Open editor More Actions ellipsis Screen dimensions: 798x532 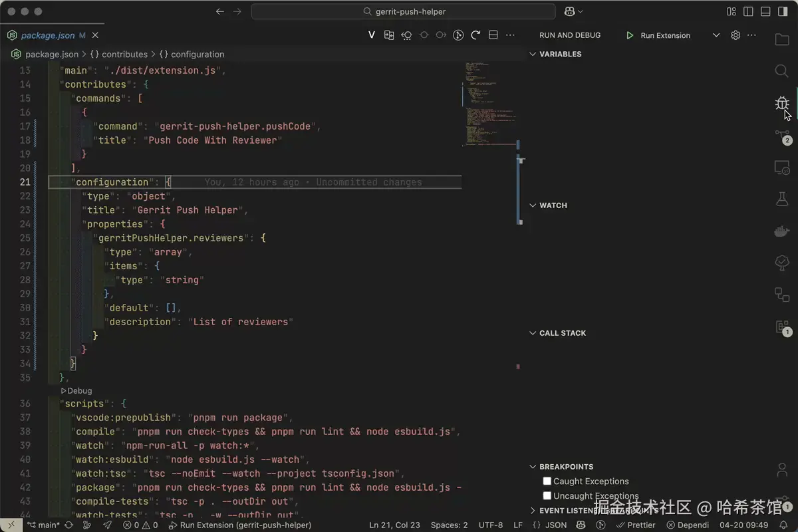[x=510, y=35]
